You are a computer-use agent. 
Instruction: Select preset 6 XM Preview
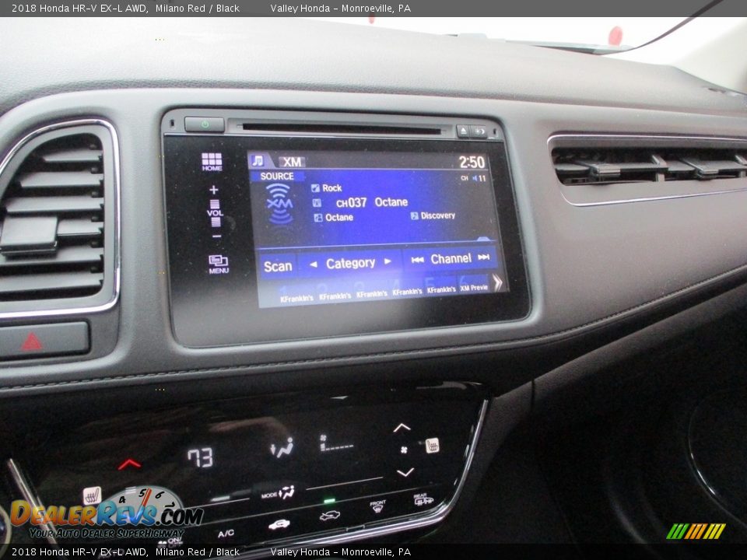[x=474, y=285]
